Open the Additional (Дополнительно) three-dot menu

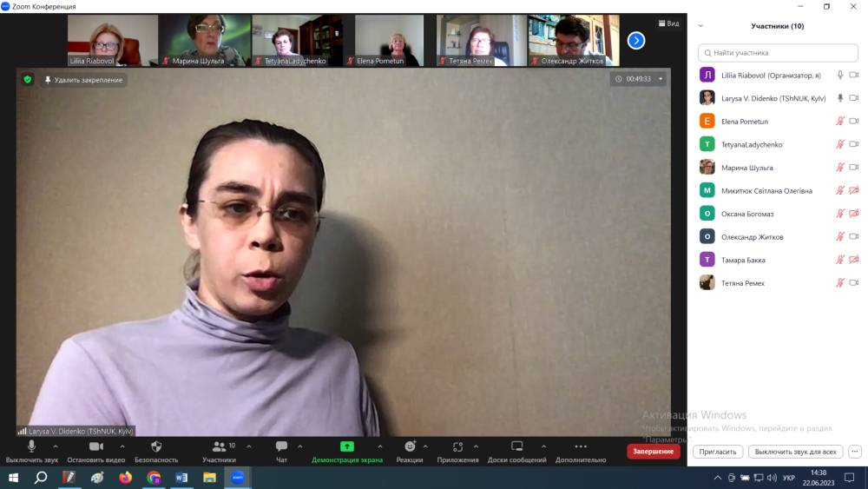pos(581,447)
